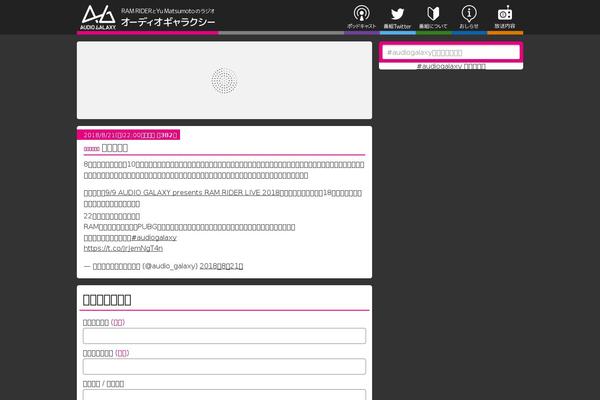This screenshot has width=600, height=400.
Task: Focus the first required form field
Action: 224,336
